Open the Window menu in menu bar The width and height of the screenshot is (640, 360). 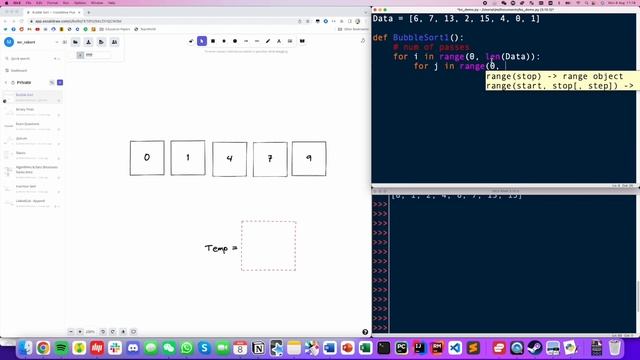(97, 3)
